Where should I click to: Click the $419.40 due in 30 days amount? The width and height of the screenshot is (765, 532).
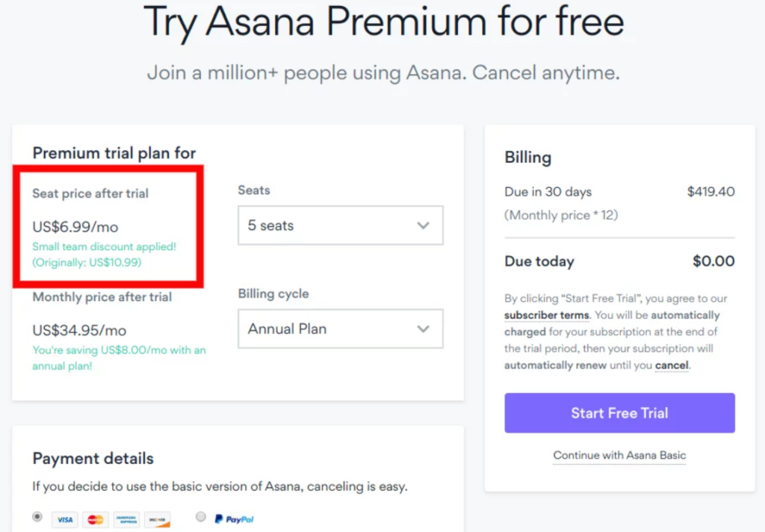(711, 192)
